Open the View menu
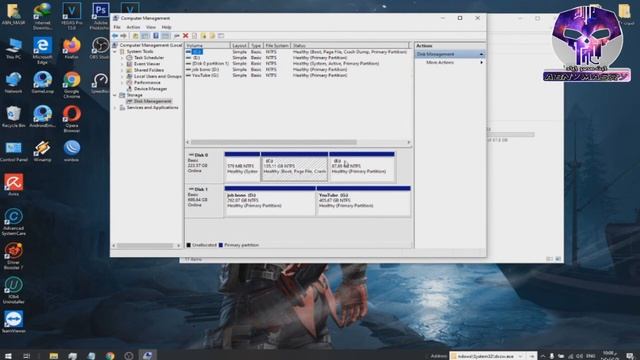640x360 pixels. pyautogui.click(x=151, y=27)
